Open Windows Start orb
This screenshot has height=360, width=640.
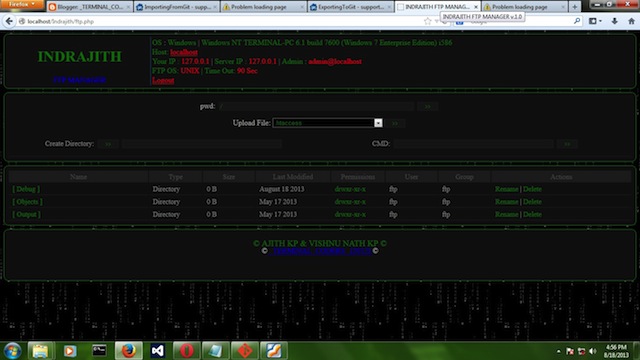point(13,351)
